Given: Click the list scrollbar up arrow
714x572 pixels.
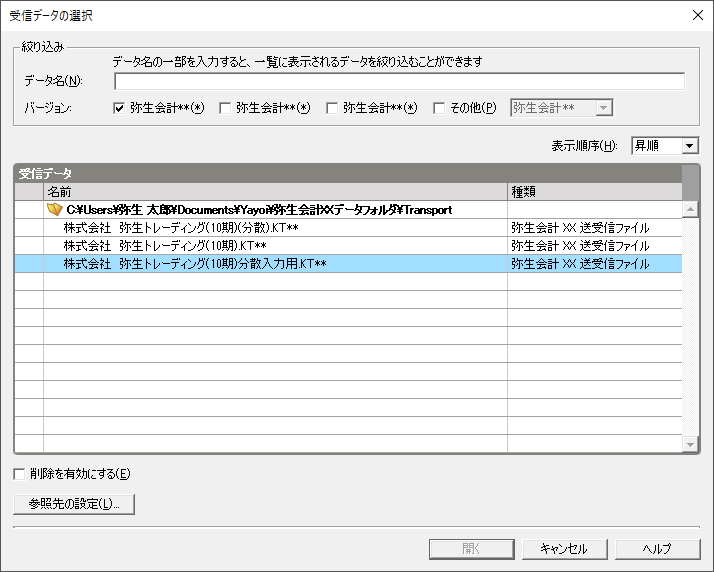Looking at the screenshot, I should coord(690,209).
